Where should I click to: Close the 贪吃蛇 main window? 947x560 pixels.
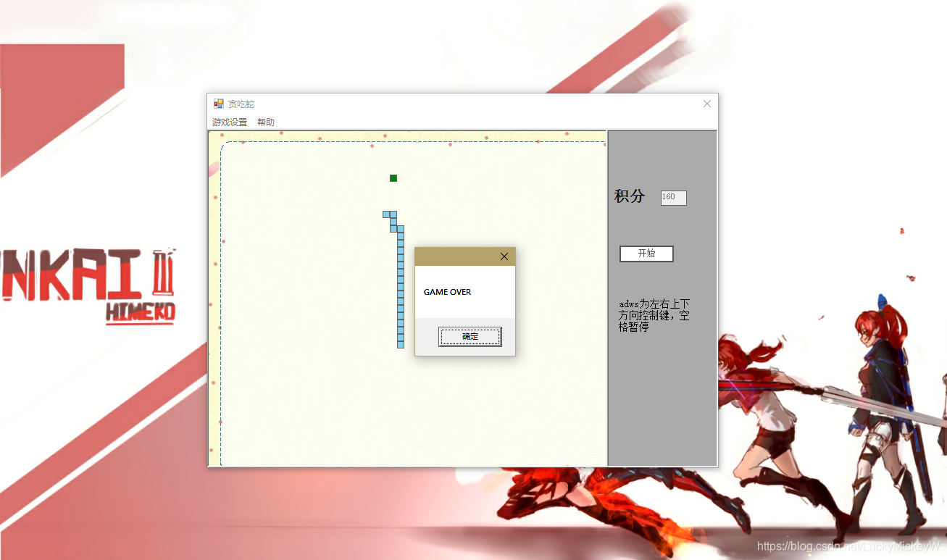(x=706, y=104)
